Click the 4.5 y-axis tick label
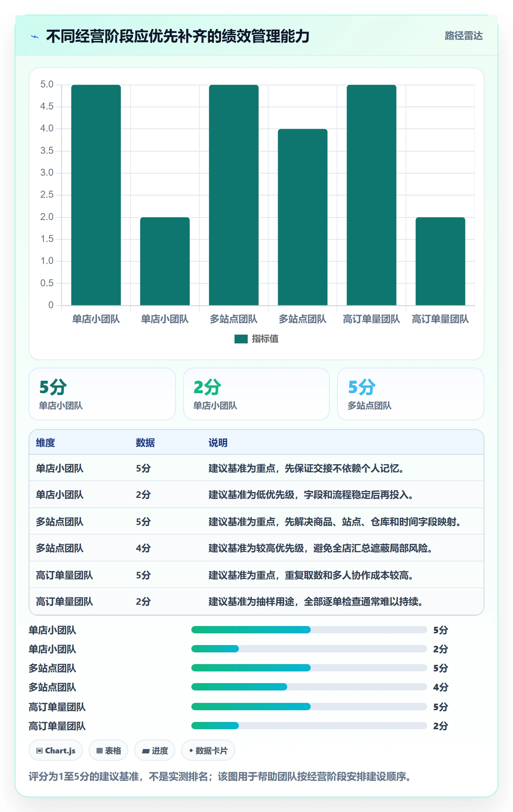The image size is (513, 812). pyautogui.click(x=47, y=107)
